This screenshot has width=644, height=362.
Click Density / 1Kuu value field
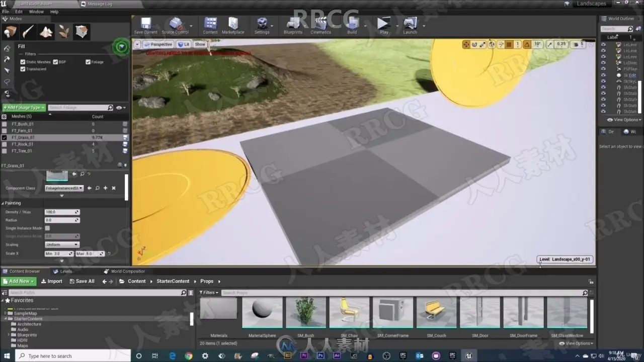click(x=62, y=212)
